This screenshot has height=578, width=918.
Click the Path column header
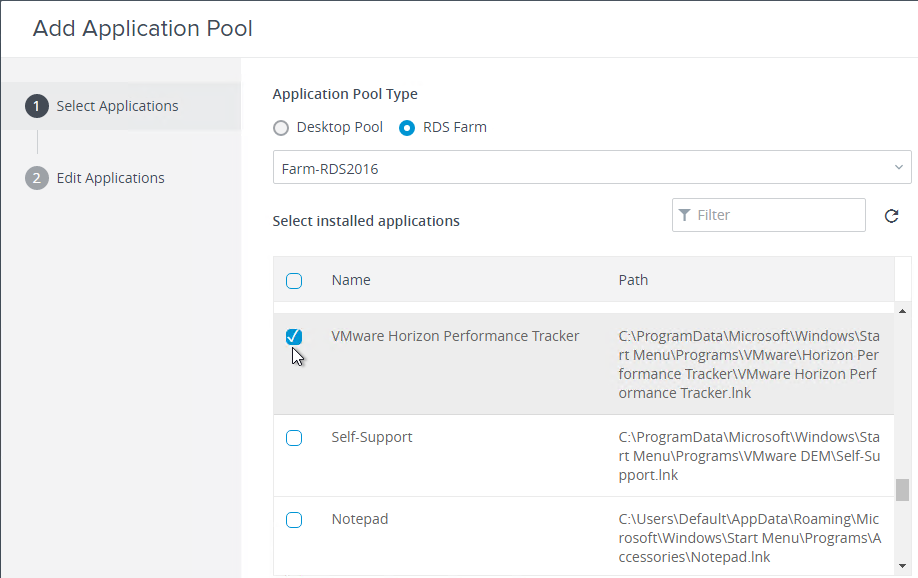tap(633, 280)
